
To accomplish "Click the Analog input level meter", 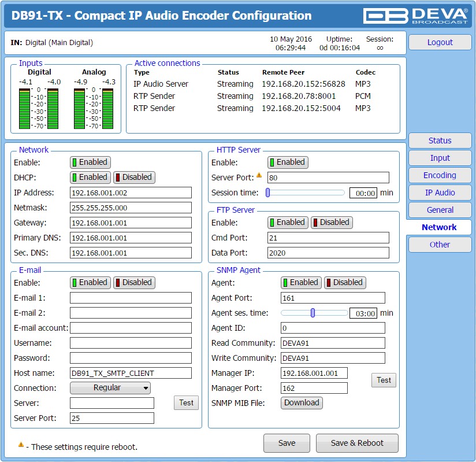I will click(x=94, y=109).
